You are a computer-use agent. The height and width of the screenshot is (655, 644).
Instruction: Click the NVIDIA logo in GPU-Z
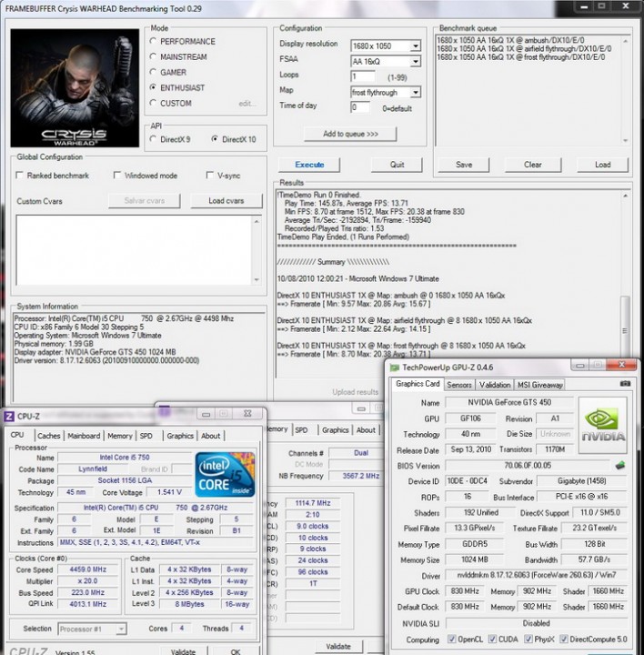[x=603, y=425]
